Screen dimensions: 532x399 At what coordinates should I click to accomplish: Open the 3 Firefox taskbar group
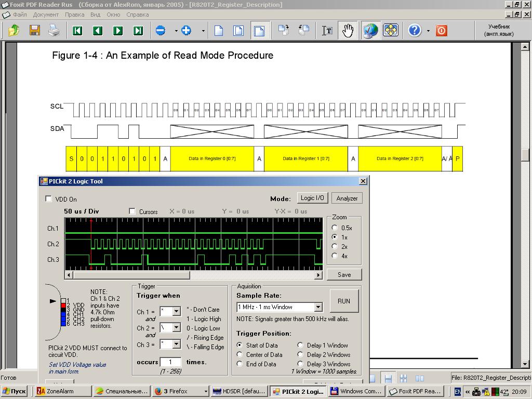(x=180, y=391)
